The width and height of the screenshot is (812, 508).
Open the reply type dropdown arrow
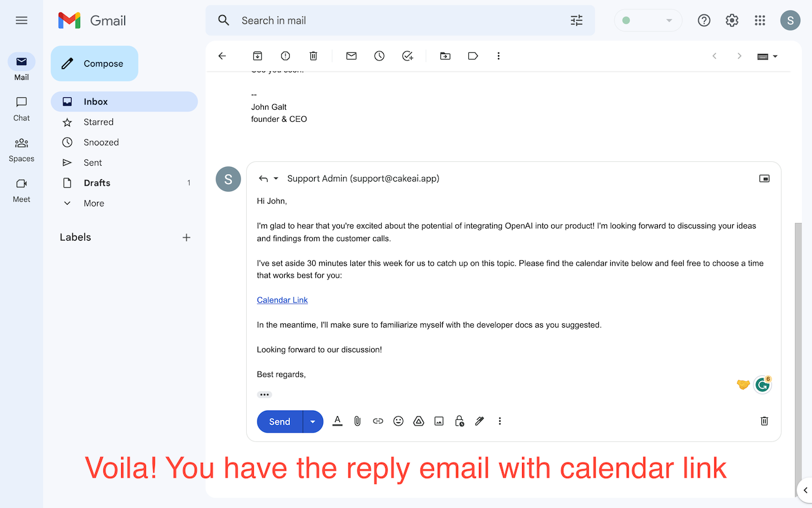tap(275, 178)
